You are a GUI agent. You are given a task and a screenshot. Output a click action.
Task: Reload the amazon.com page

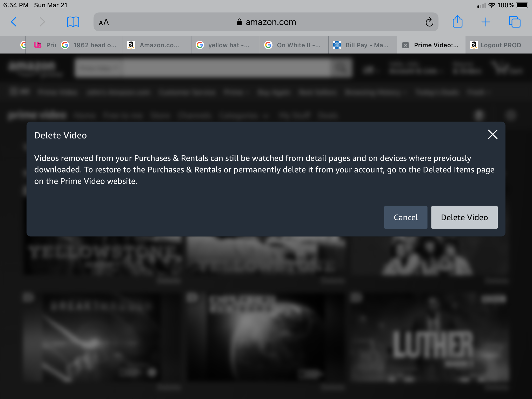tap(429, 22)
